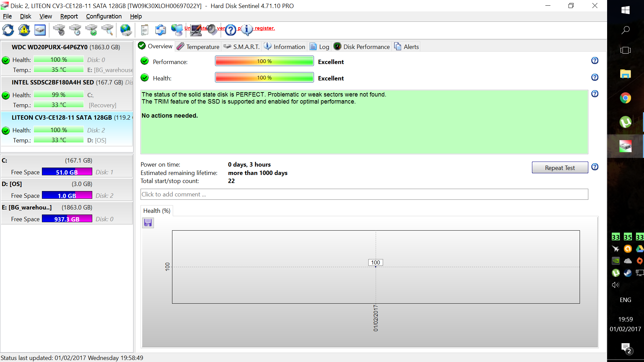Click help icon next to Performance bar
644x362 pixels.
pyautogui.click(x=594, y=61)
